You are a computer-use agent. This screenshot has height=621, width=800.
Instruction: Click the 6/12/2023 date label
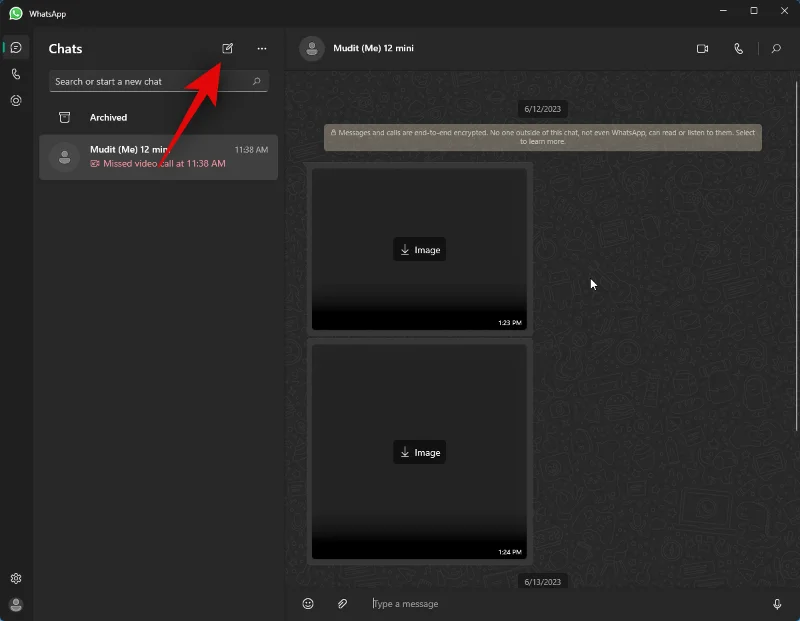pos(542,109)
